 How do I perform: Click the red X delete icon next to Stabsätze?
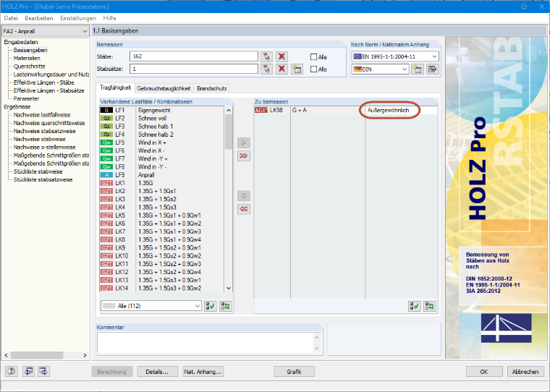(282, 69)
